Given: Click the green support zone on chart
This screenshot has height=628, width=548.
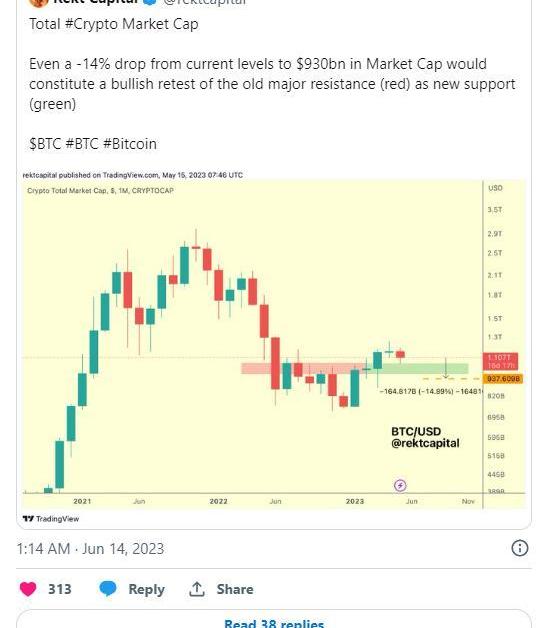Looking at the screenshot, I should (417, 368).
